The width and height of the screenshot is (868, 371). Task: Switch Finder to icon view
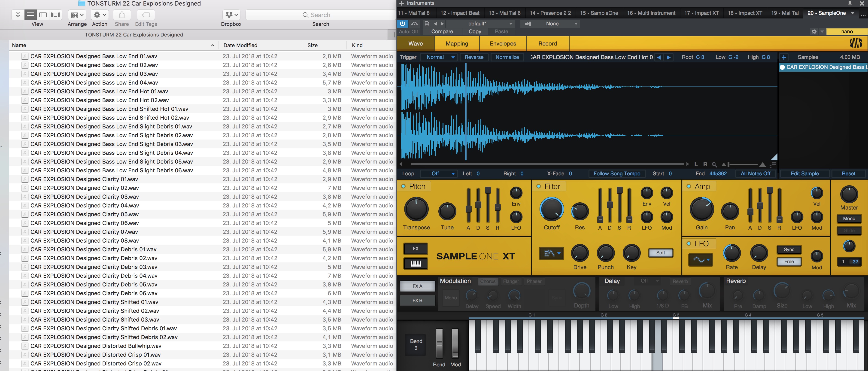pyautogui.click(x=18, y=15)
